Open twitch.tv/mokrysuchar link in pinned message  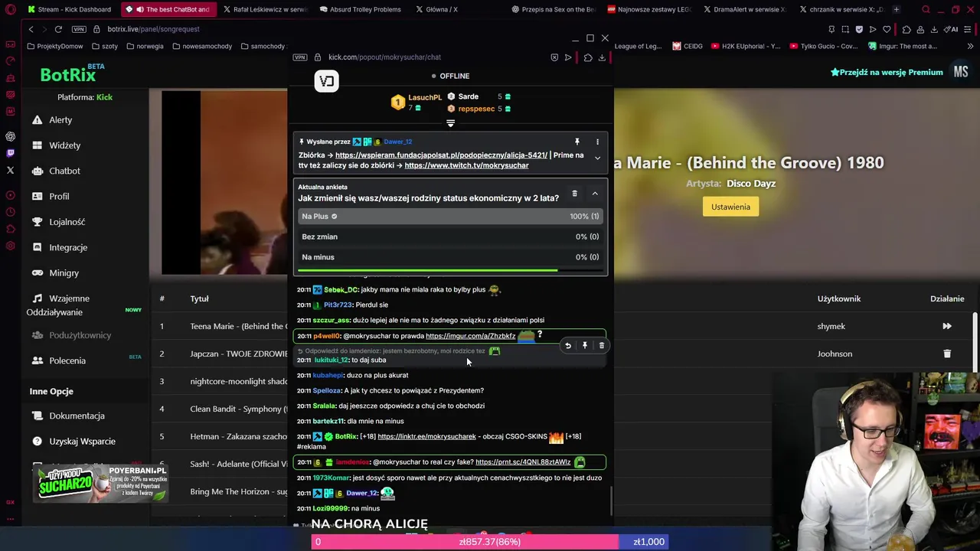tap(466, 165)
